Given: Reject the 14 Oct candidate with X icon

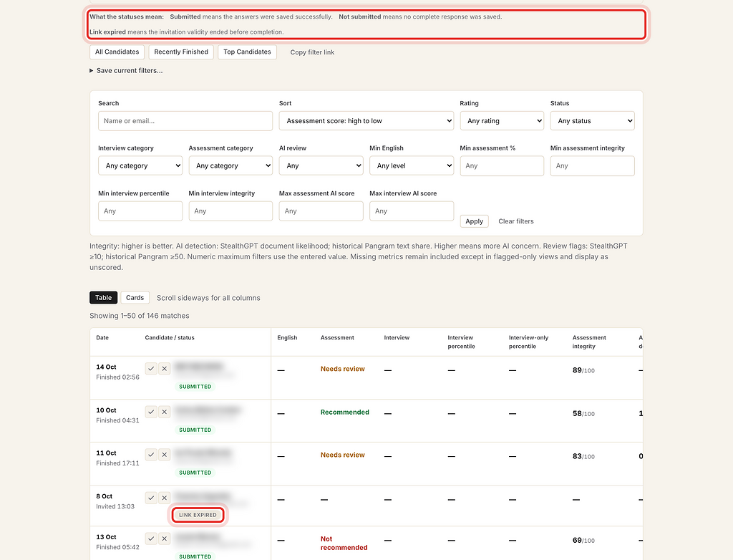Looking at the screenshot, I should coord(164,369).
